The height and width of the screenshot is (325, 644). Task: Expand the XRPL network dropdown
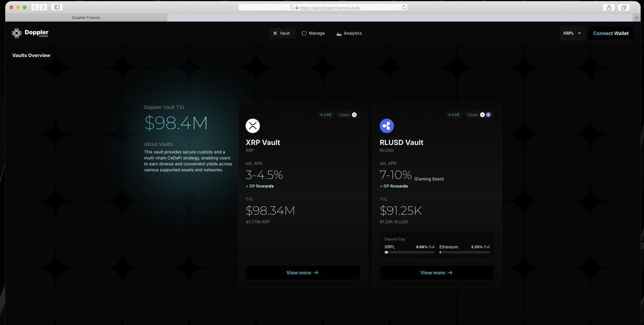point(572,33)
